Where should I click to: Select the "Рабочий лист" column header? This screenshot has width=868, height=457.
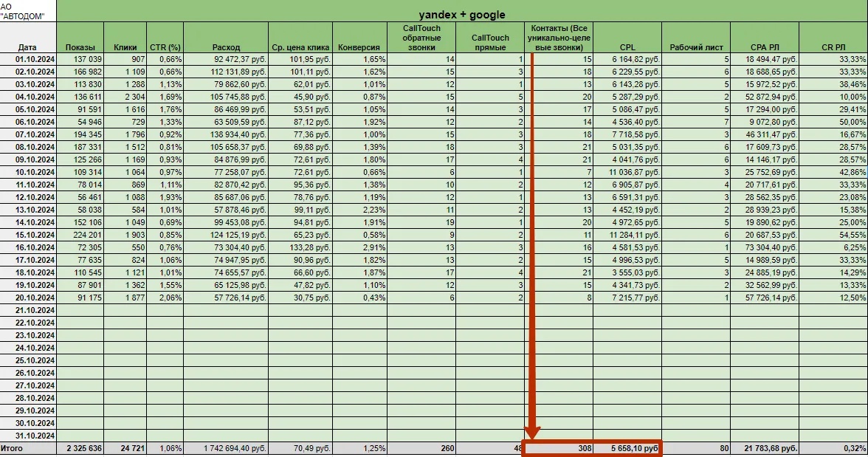coord(695,47)
